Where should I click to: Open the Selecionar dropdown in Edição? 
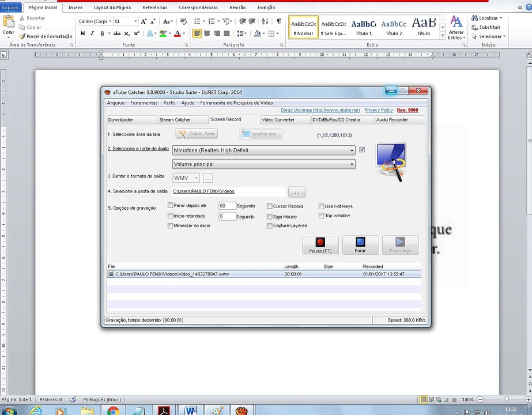(x=504, y=36)
